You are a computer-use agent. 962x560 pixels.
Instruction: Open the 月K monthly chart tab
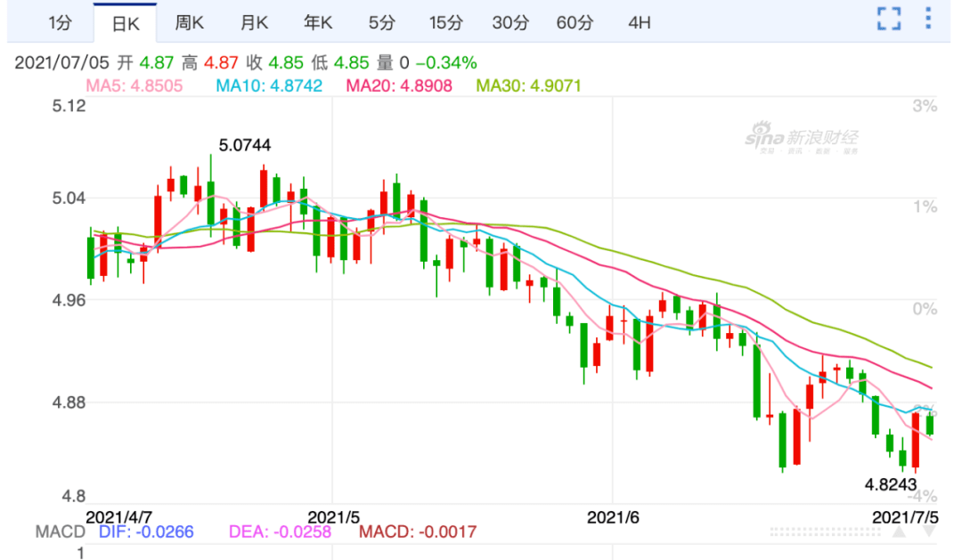(x=254, y=23)
